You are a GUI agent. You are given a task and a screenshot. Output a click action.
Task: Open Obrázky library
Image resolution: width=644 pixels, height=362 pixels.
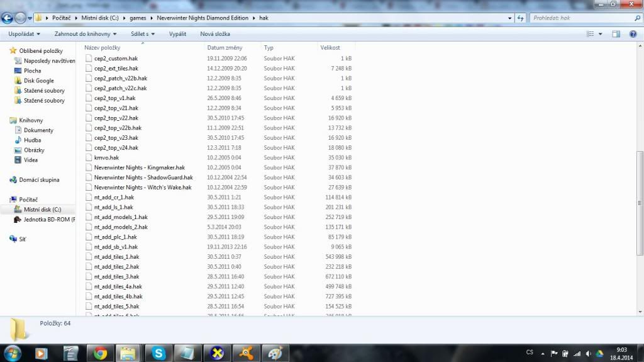(34, 150)
